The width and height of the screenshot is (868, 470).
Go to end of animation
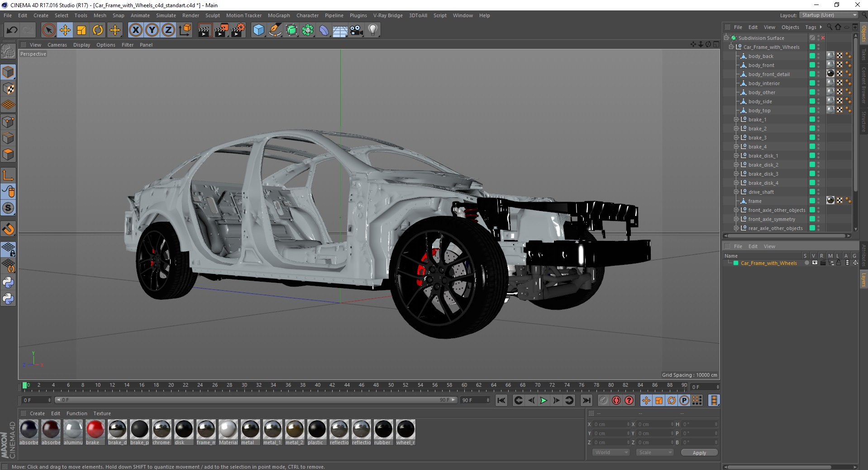tap(586, 400)
